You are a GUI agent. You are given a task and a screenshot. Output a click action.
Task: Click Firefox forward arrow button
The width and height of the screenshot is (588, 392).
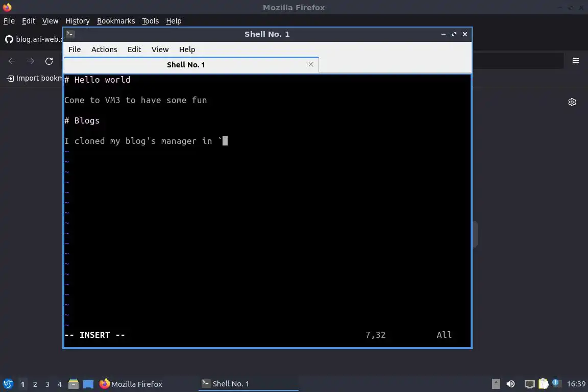pyautogui.click(x=31, y=61)
